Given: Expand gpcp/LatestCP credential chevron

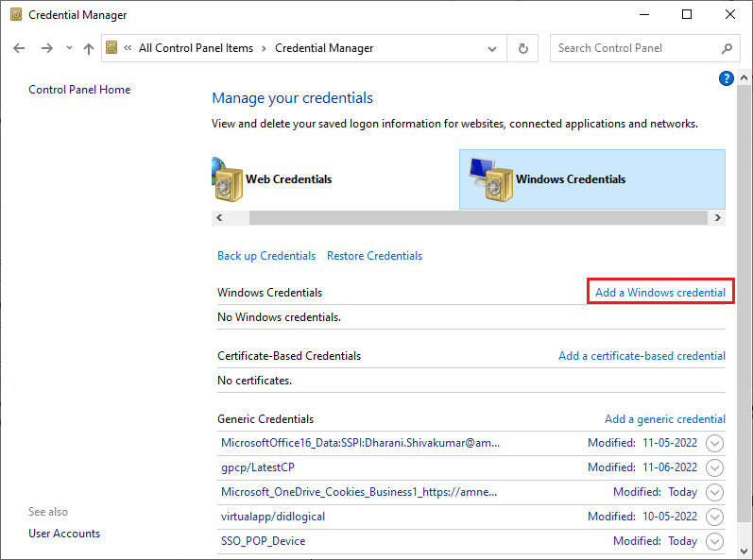Looking at the screenshot, I should tap(714, 467).
